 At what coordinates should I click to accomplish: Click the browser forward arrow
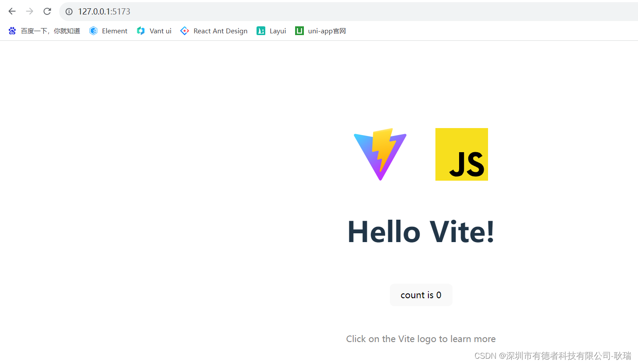pyautogui.click(x=29, y=11)
